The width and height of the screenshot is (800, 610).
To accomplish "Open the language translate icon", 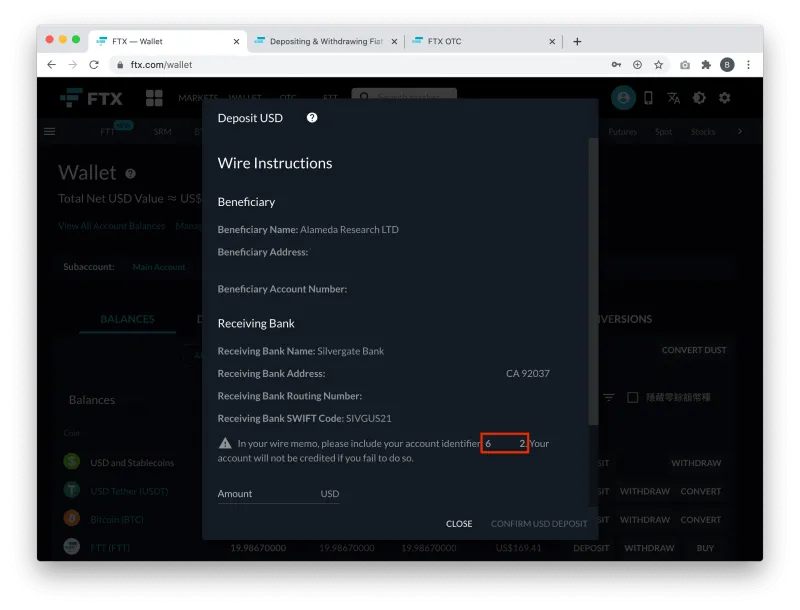I will 673,98.
